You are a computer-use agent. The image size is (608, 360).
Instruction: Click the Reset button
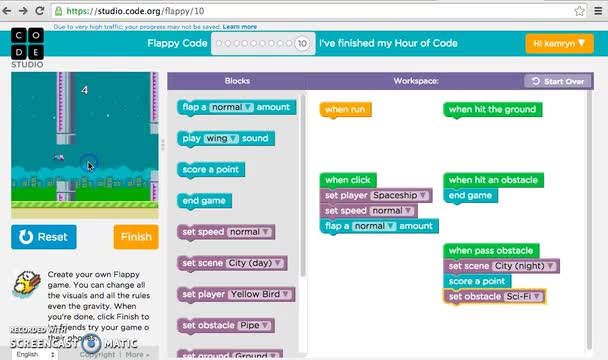pyautogui.click(x=44, y=237)
